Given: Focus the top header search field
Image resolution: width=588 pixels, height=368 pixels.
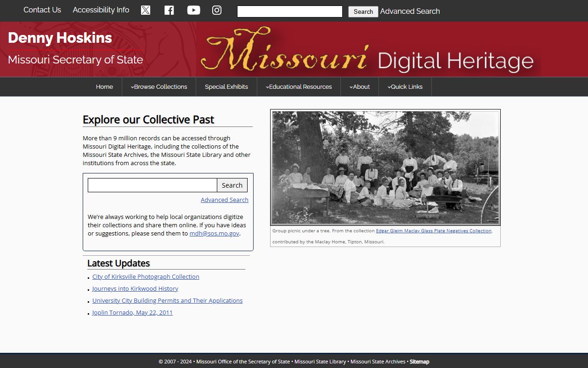Looking at the screenshot, I should (x=290, y=11).
